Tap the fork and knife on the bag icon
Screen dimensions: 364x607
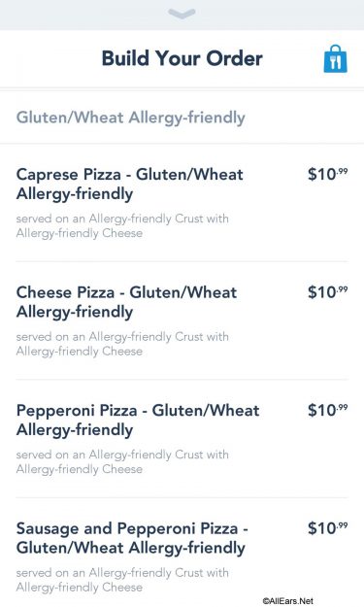tap(336, 62)
